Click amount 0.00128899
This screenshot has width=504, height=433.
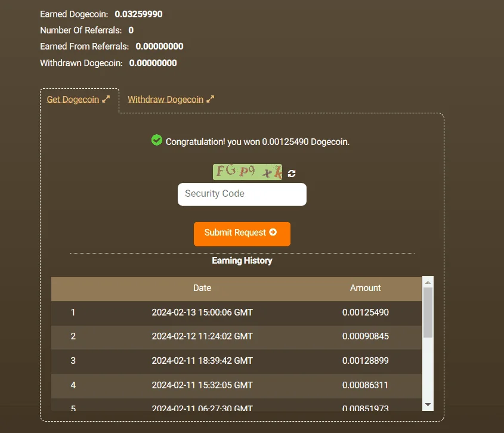366,361
